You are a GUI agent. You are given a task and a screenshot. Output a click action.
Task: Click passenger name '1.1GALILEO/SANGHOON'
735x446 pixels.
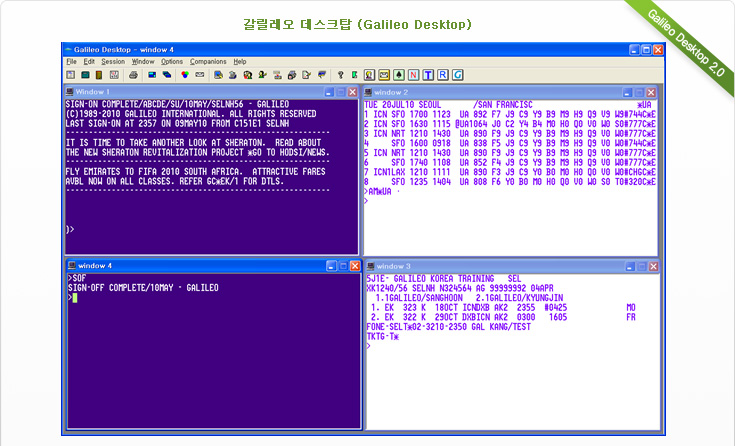[419, 298]
